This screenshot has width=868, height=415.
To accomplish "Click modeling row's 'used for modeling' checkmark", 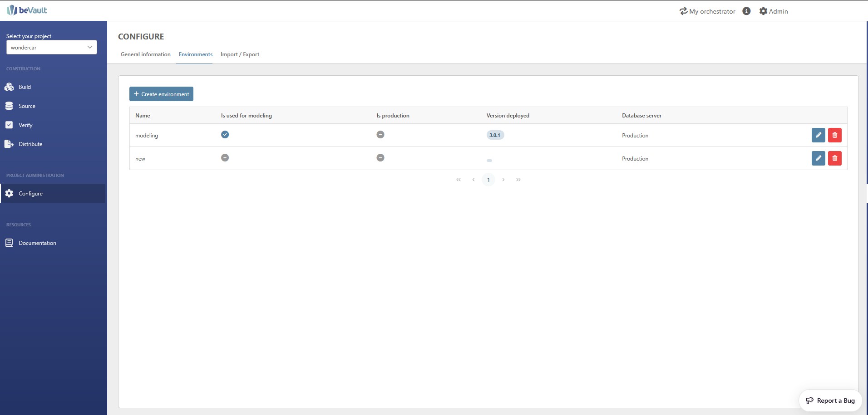I will [x=225, y=135].
